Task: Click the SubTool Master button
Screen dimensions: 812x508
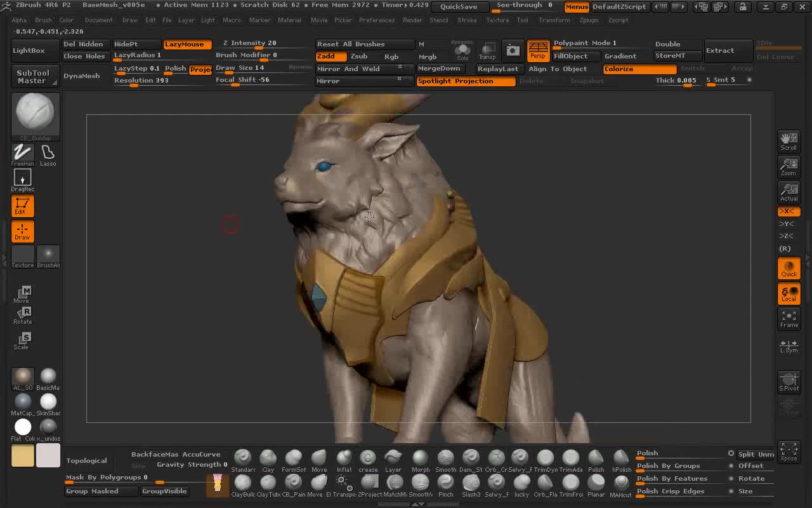Action: [x=36, y=77]
